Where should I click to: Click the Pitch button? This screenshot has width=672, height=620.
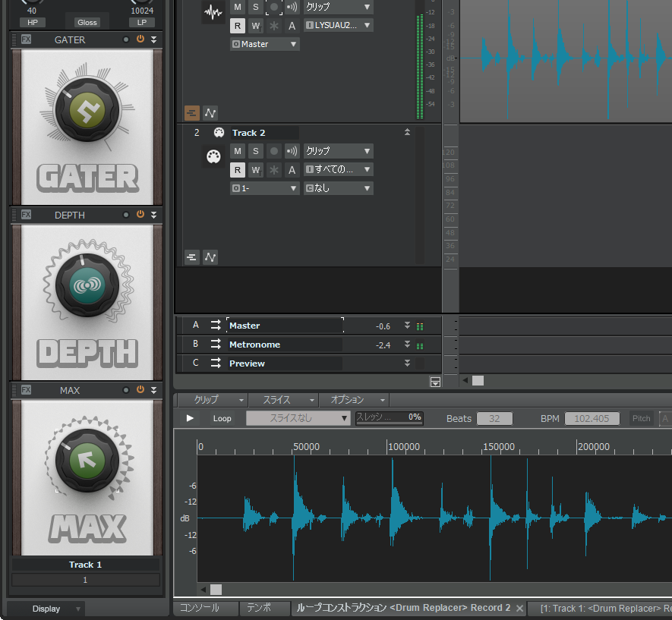pyautogui.click(x=641, y=418)
